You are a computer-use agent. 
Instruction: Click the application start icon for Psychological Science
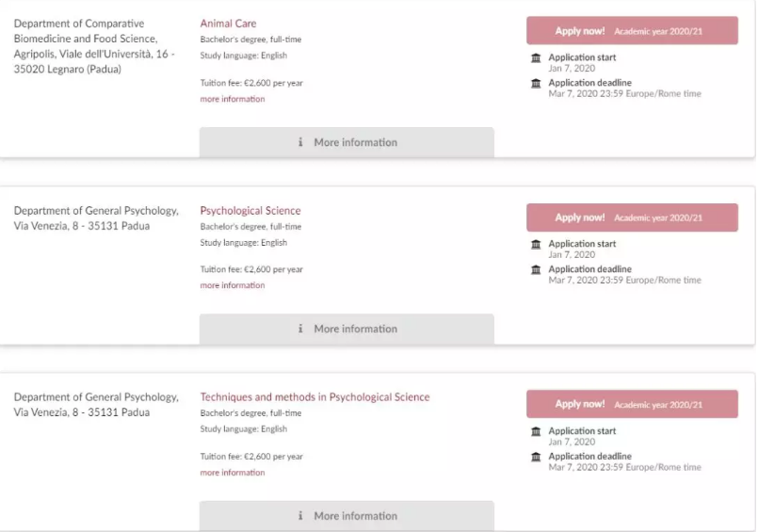click(537, 244)
